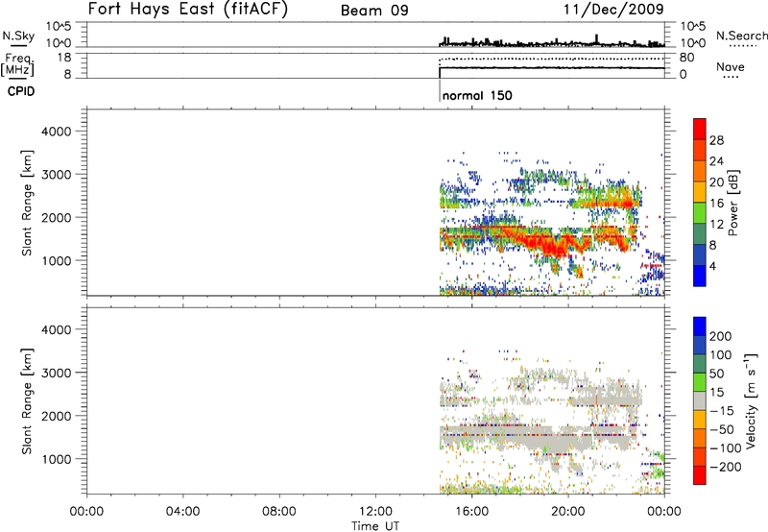Pick the red top segment of Power color bar

(700, 130)
